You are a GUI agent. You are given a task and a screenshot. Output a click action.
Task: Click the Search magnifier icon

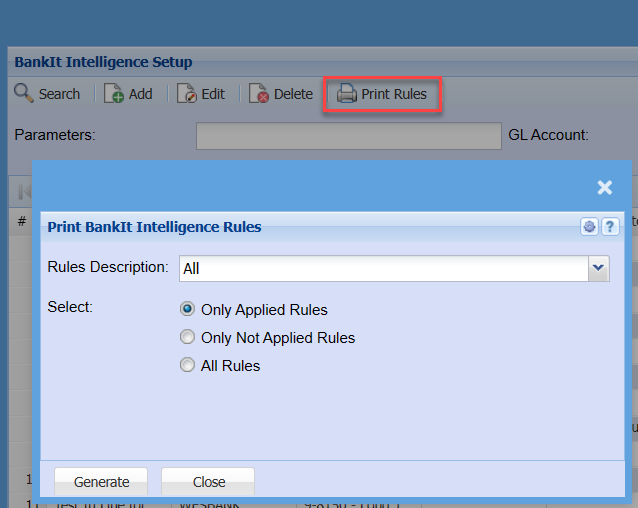[x=24, y=93]
